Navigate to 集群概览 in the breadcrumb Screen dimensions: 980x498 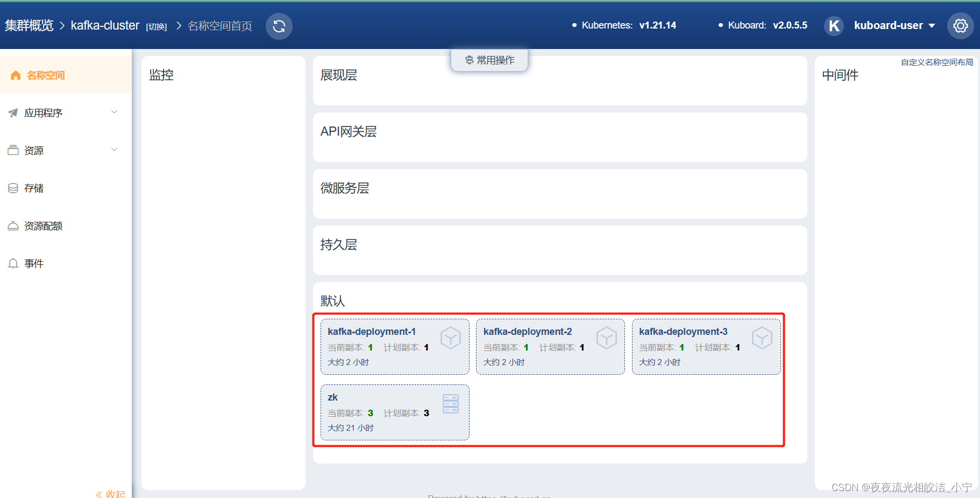pyautogui.click(x=29, y=25)
